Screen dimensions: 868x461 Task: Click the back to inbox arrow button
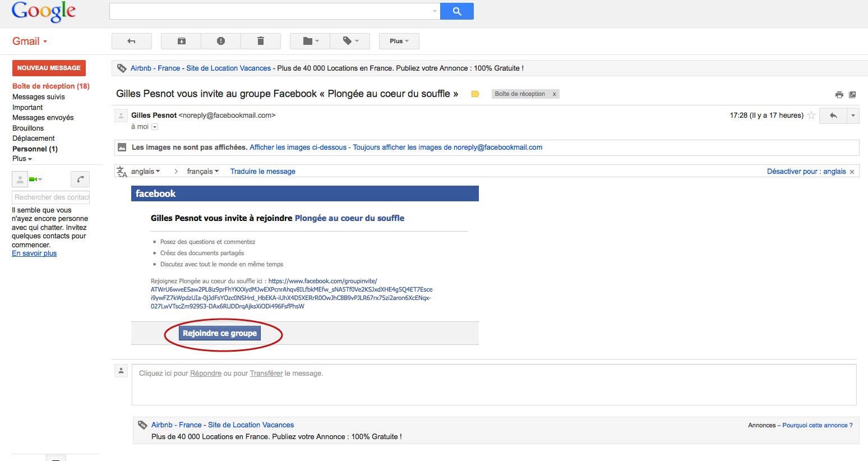[131, 41]
